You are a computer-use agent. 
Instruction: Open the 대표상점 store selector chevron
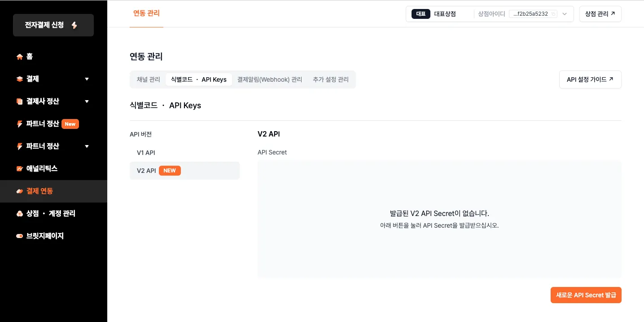(565, 14)
